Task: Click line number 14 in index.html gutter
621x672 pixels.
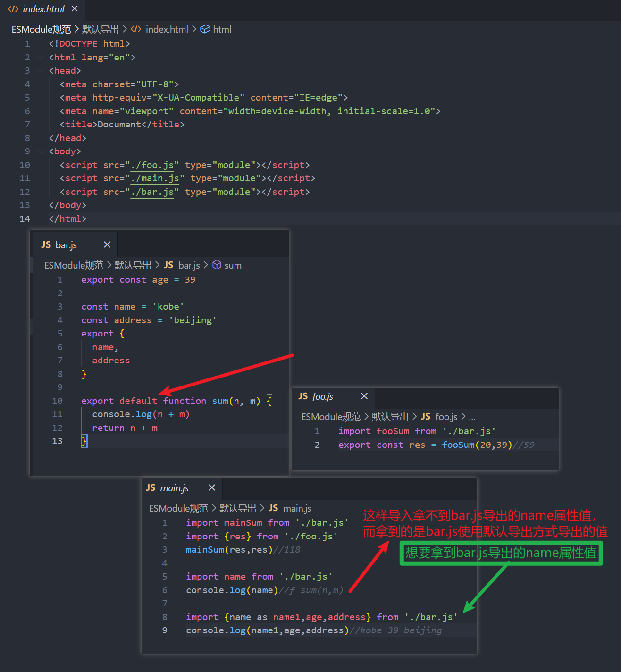Action: (x=25, y=219)
